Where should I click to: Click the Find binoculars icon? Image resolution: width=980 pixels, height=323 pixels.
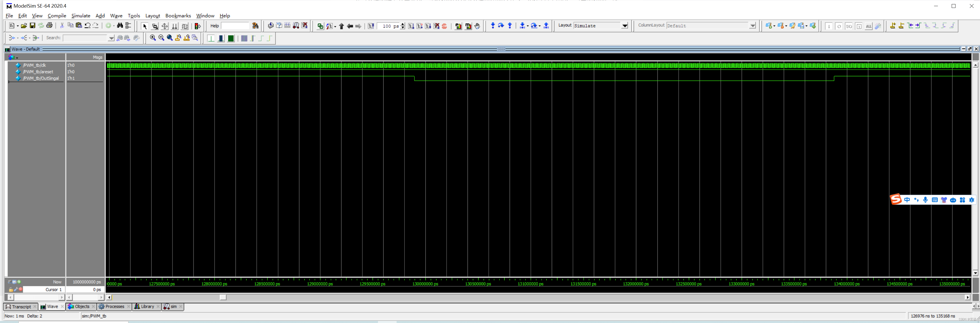click(x=120, y=26)
